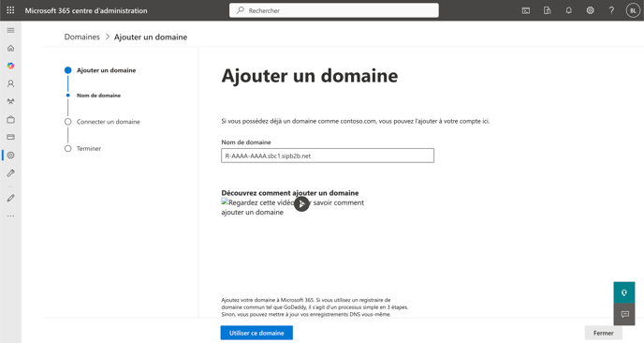Open the help question mark icon
644x343 pixels.
pyautogui.click(x=611, y=10)
